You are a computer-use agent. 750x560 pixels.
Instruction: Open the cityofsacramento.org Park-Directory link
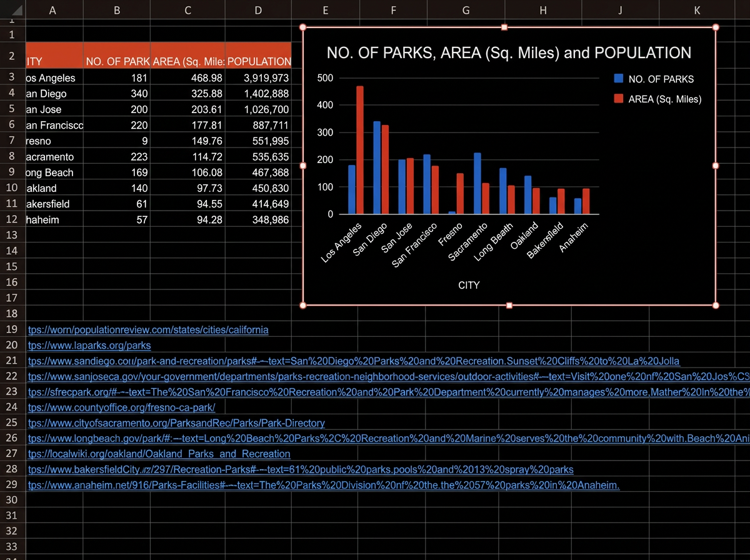176,424
